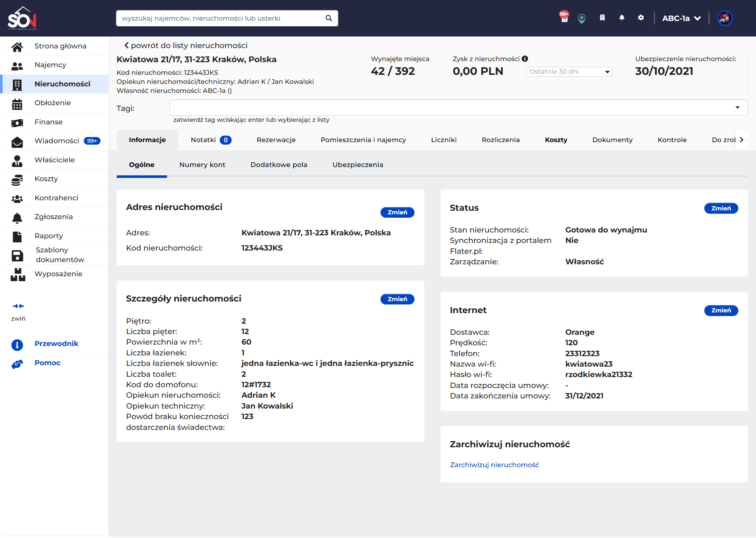Click the money icon for Finanse
Screen dimensions: 756x538
pyautogui.click(x=17, y=123)
